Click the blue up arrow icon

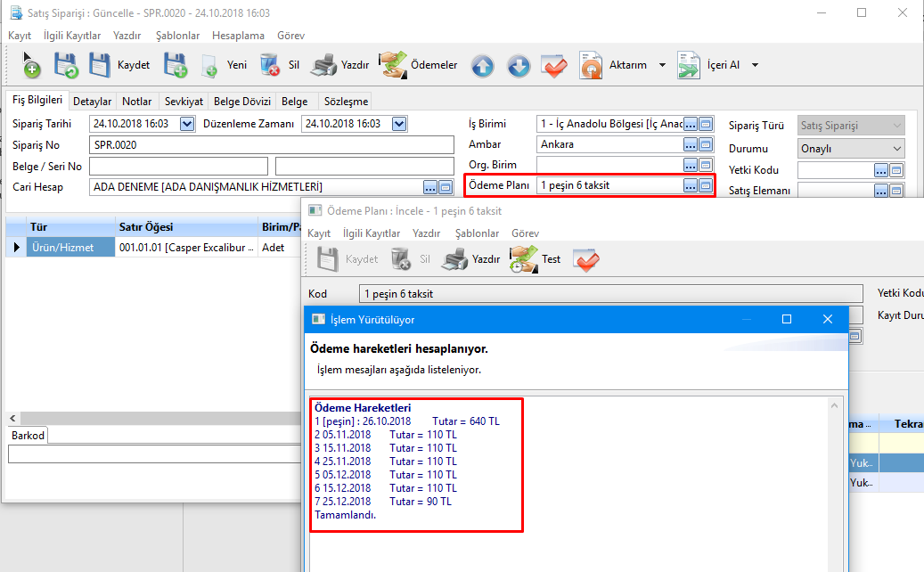(482, 66)
